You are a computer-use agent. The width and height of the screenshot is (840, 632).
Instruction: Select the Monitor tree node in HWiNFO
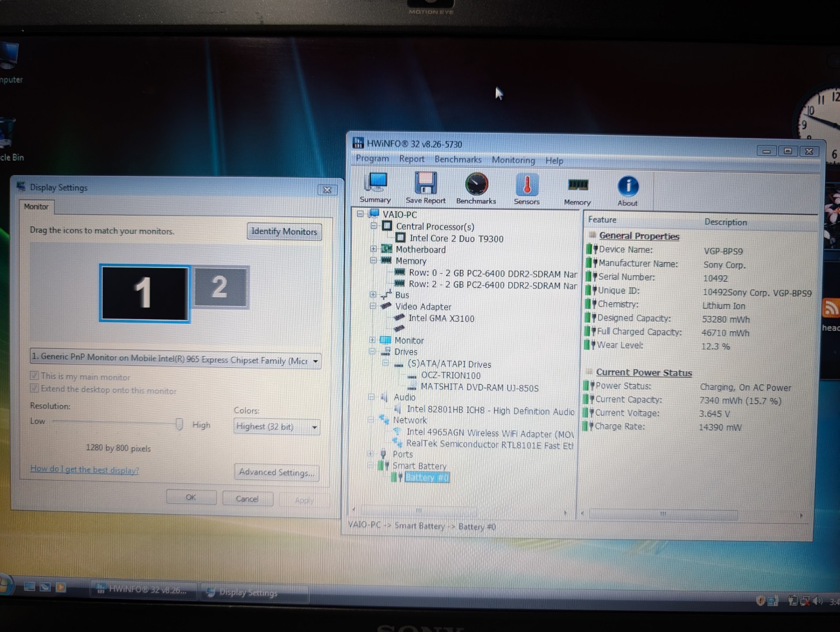(x=409, y=340)
